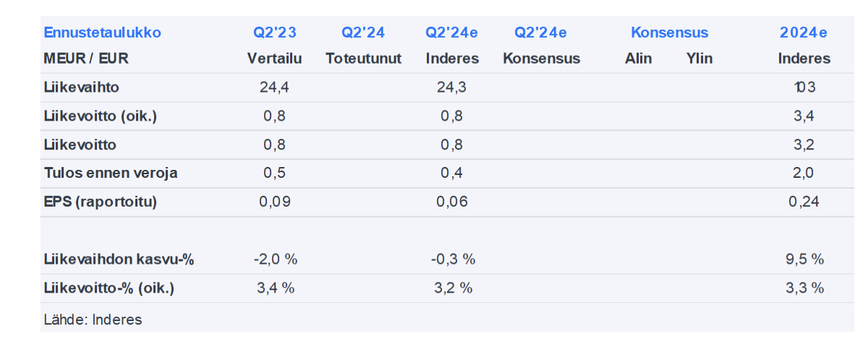This screenshot has width=868, height=347.
Task: Click the 2024e Liikevaihto value 103
Action: click(804, 87)
